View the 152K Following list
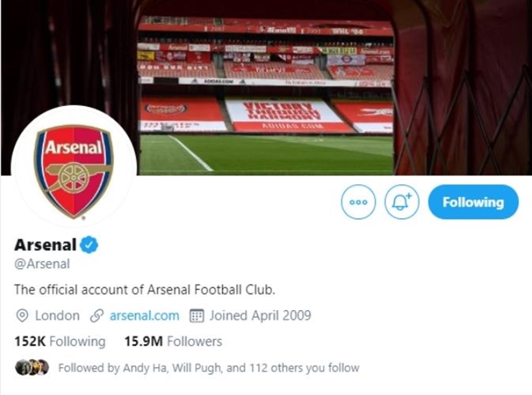 point(60,341)
